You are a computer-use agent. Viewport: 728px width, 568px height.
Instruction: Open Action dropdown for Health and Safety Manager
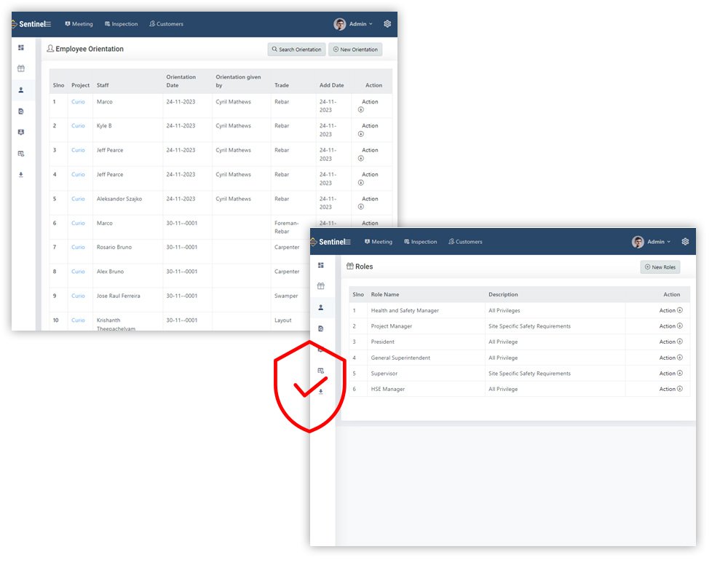point(670,310)
